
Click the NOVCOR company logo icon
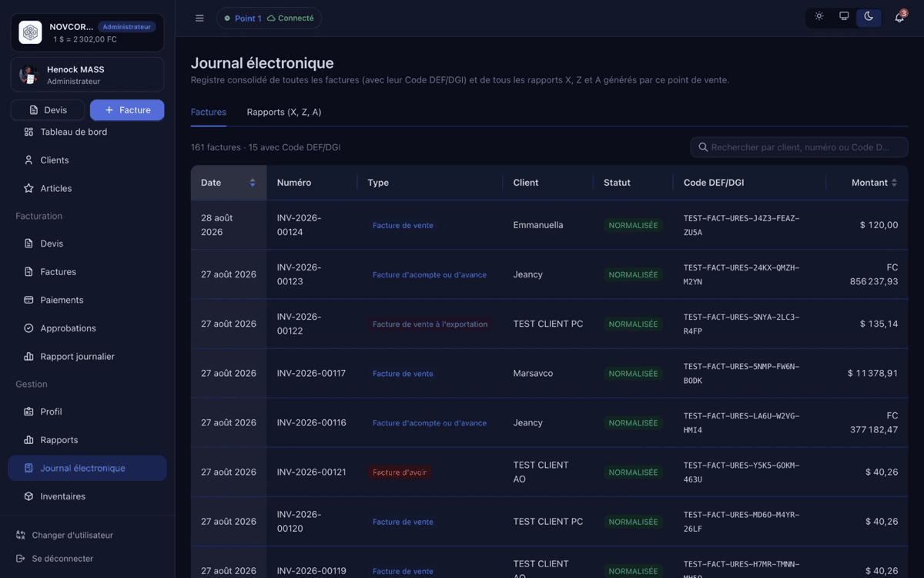tap(30, 32)
